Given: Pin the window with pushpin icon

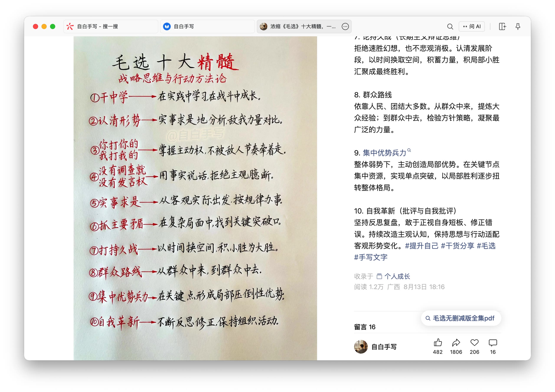Looking at the screenshot, I should point(518,27).
